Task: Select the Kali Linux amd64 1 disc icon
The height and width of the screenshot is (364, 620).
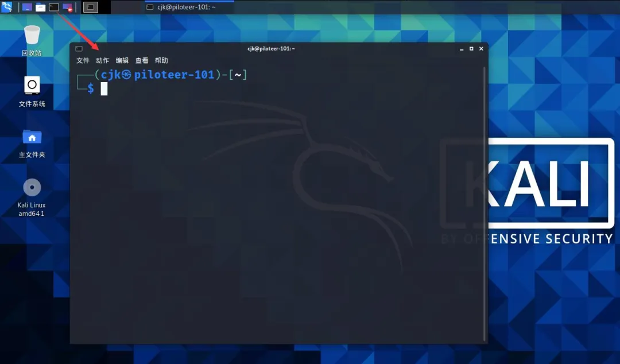Action: click(x=32, y=198)
